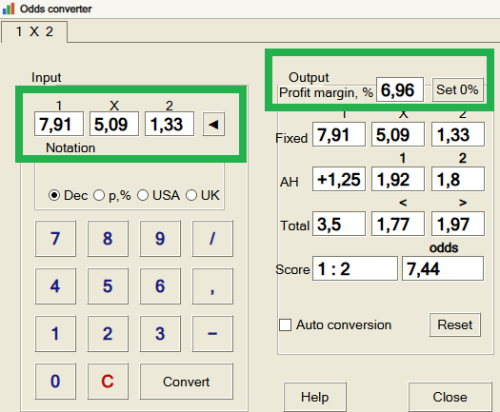The height and width of the screenshot is (412, 500).
Task: Open Help from the bottom button
Action: (315, 397)
